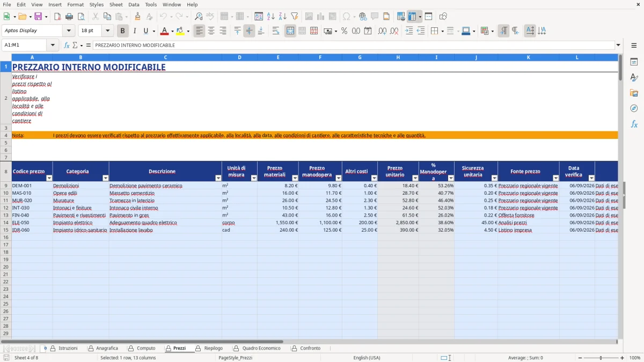Click PageStyle_Prezzi in status bar
Viewport: 644px width, 362px height.
click(x=235, y=358)
